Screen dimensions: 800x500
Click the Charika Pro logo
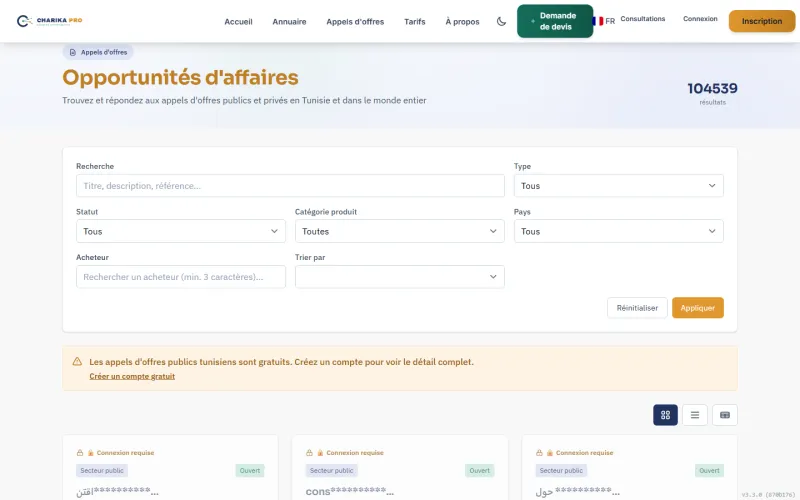click(x=49, y=21)
